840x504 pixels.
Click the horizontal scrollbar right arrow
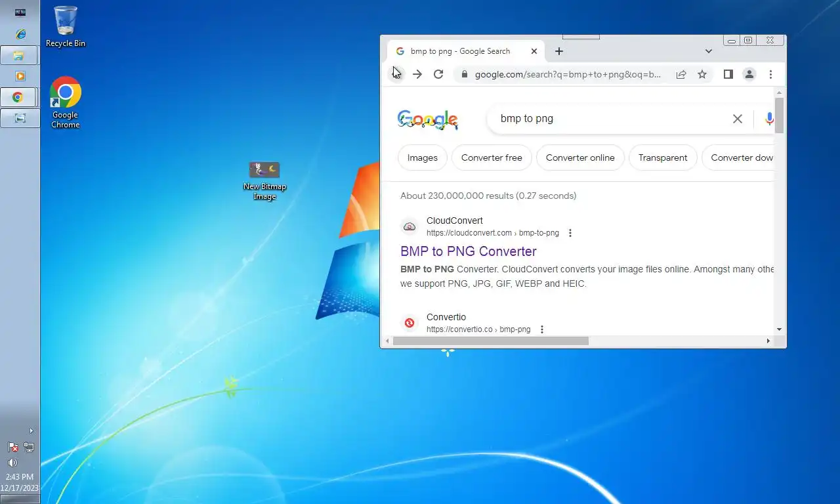(x=768, y=341)
